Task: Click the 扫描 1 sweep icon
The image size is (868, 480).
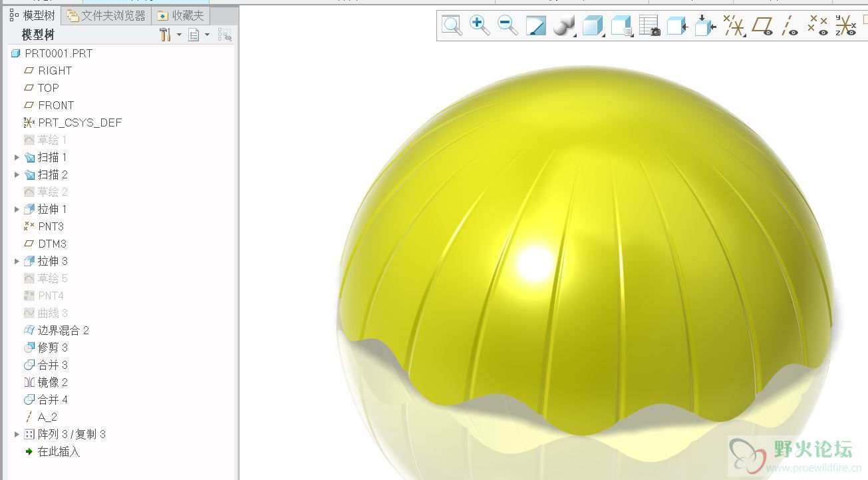Action: tap(29, 157)
